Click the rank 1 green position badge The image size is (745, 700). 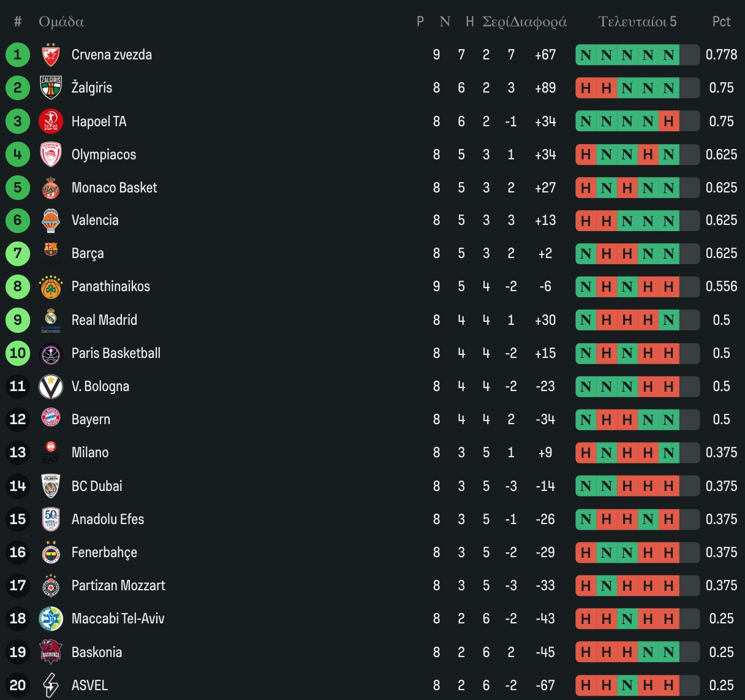18,55
